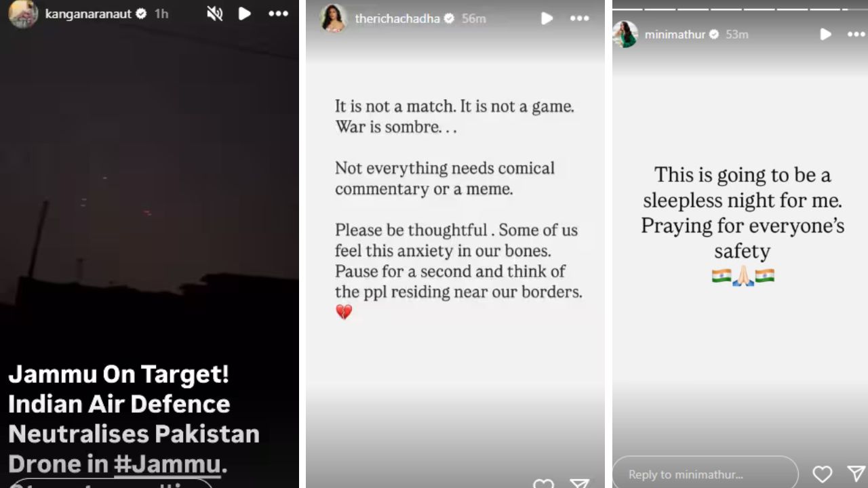Send minimathur story via paper plane icon
Screen dimensions: 868x488
click(x=856, y=474)
